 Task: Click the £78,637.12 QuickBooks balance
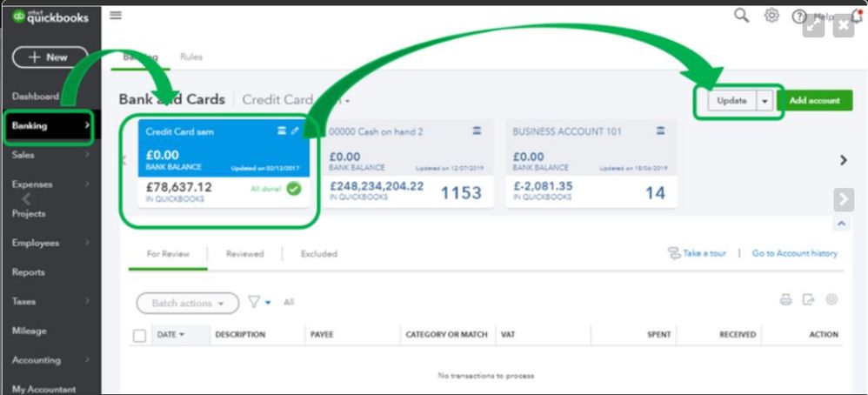[x=178, y=188]
